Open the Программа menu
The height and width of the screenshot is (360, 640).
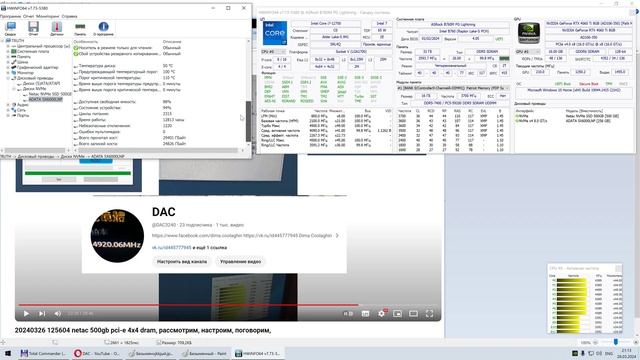tap(10, 16)
